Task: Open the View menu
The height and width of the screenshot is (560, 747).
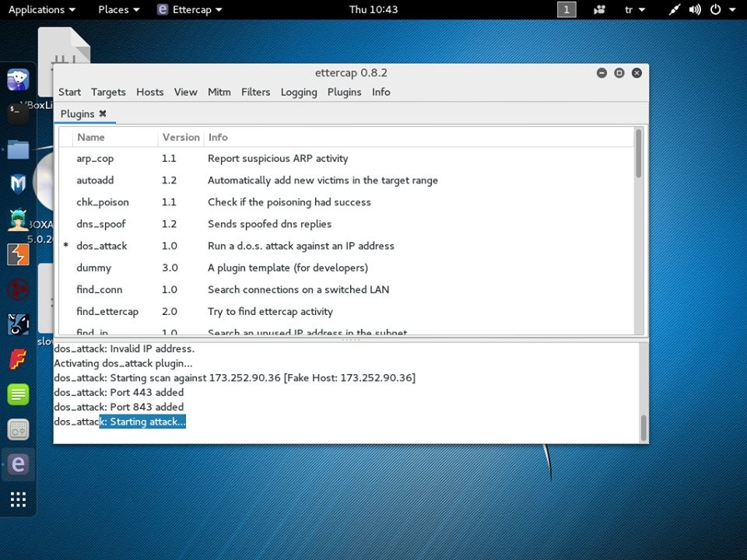Action: tap(185, 92)
